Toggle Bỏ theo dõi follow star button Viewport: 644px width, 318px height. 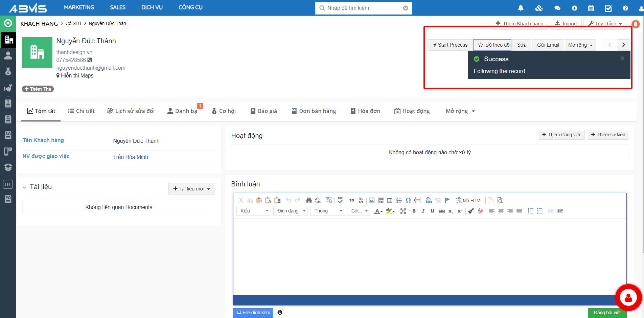coord(492,45)
